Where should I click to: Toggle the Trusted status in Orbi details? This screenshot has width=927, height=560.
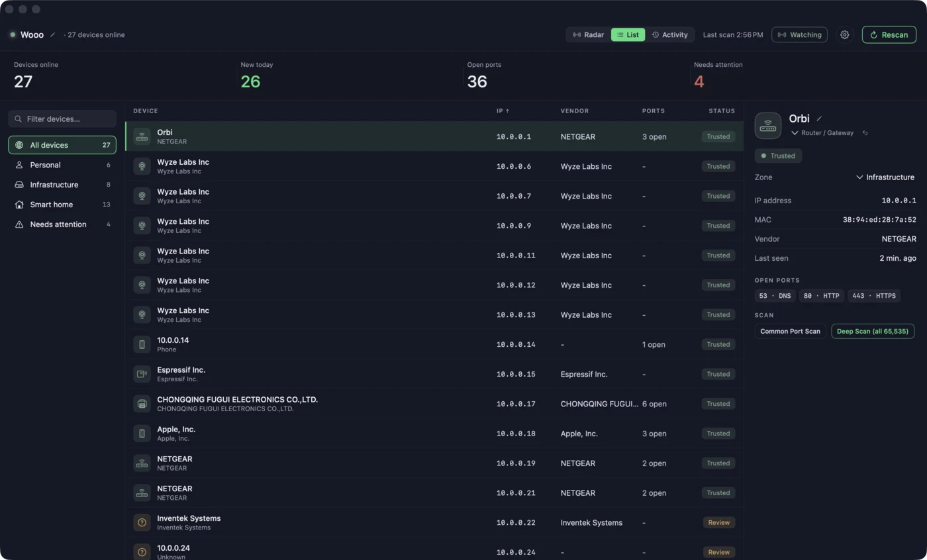click(x=778, y=156)
